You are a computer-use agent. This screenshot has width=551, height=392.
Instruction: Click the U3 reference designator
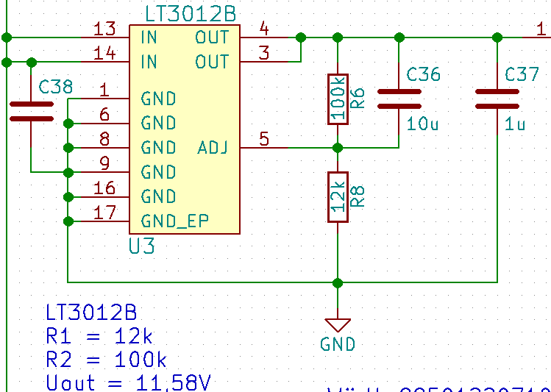[x=142, y=246]
